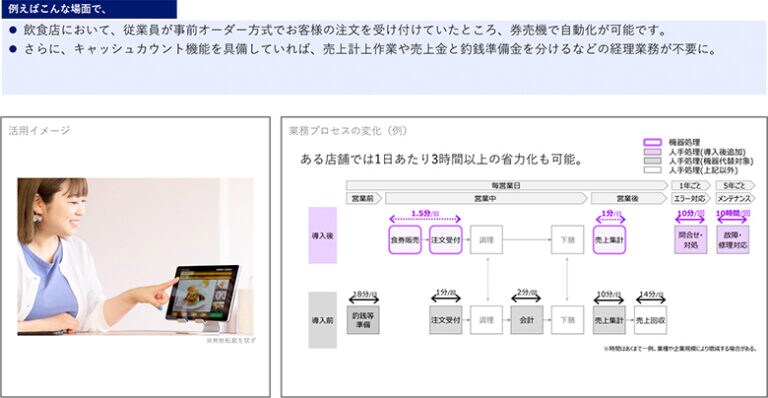Select the 1年ごと interval arrow

pos(691,186)
